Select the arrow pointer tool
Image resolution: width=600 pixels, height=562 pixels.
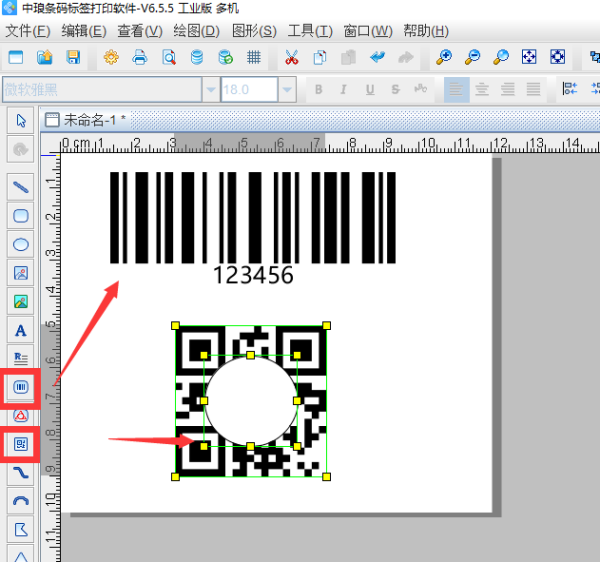pos(21,121)
